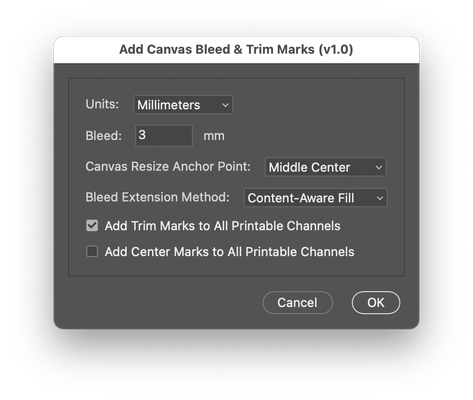This screenshot has height=400, width=473.
Task: Uncheck the Add Trim Marks checkbox
Action: pos(92,226)
